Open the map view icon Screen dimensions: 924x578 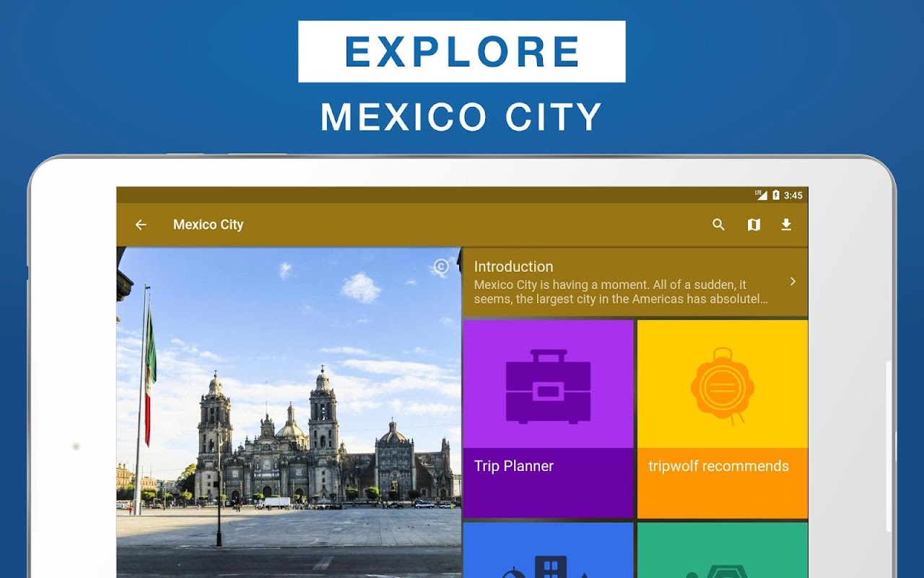coord(754,225)
